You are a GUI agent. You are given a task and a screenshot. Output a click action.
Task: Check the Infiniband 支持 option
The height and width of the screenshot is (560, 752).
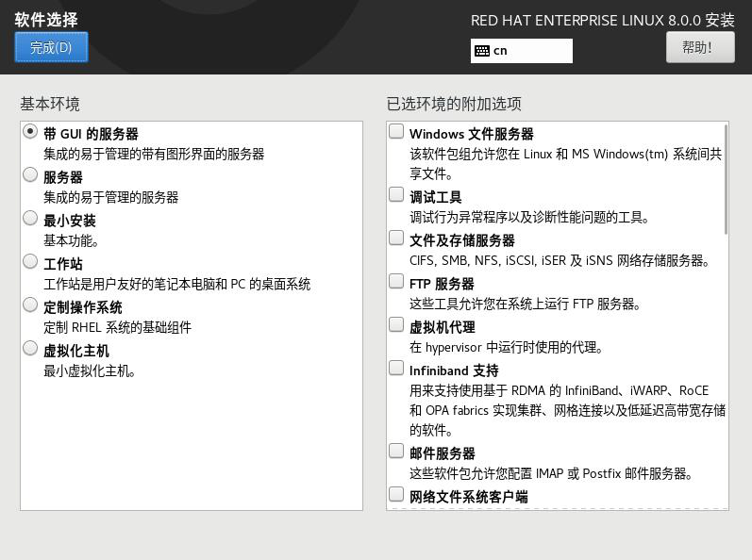396,368
